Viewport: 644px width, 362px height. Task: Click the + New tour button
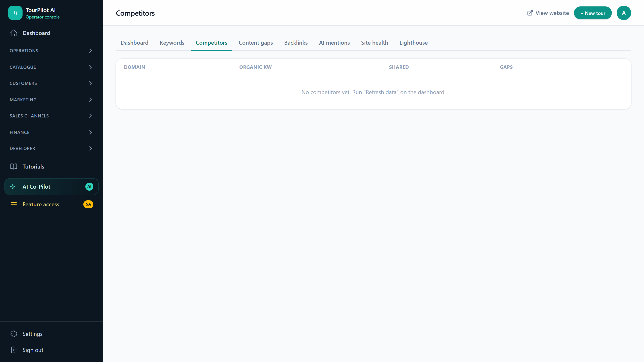(x=593, y=13)
